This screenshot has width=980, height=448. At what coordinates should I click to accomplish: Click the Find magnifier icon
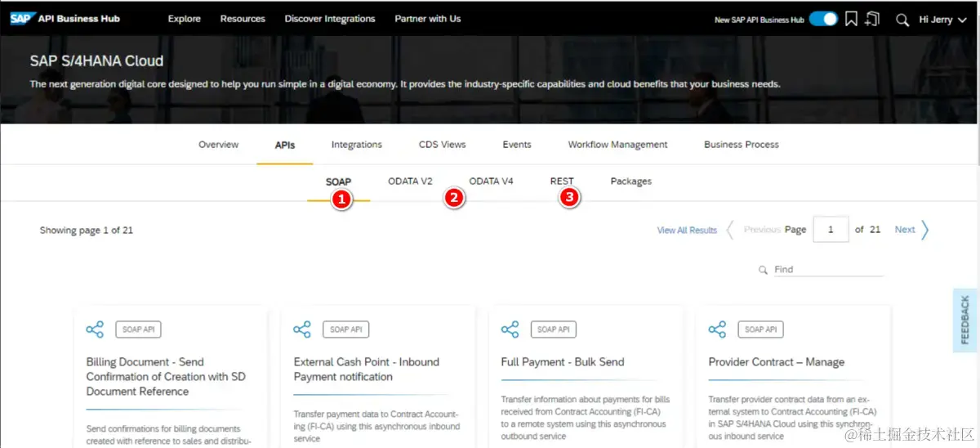coord(763,270)
